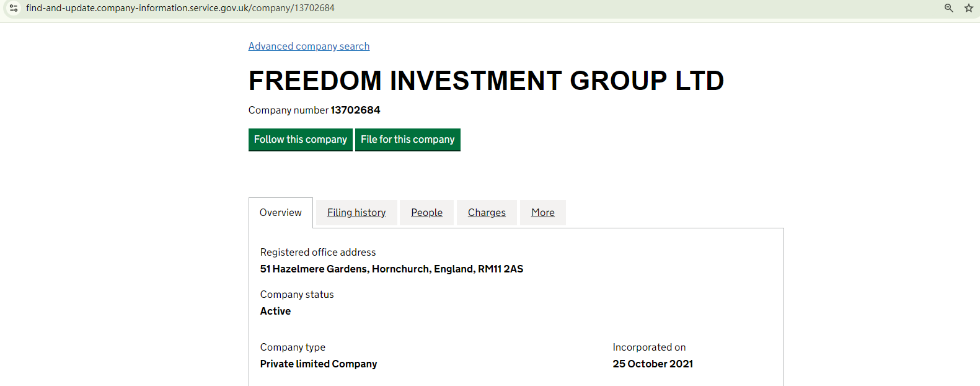Viewport: 980px width, 386px height.
Task: Click the Incorporated on label
Action: tap(649, 348)
